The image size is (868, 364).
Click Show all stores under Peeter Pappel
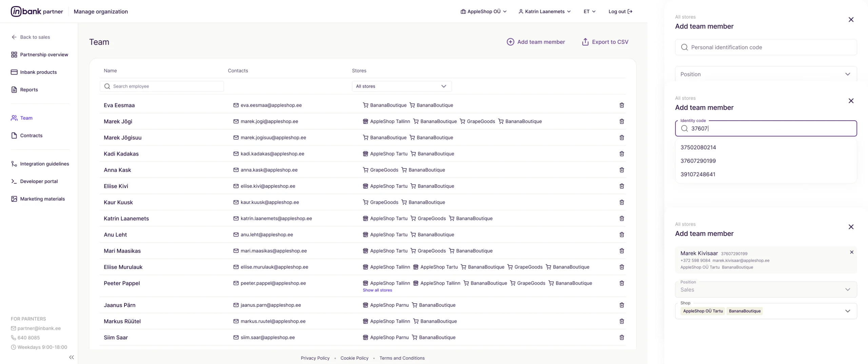pos(377,290)
